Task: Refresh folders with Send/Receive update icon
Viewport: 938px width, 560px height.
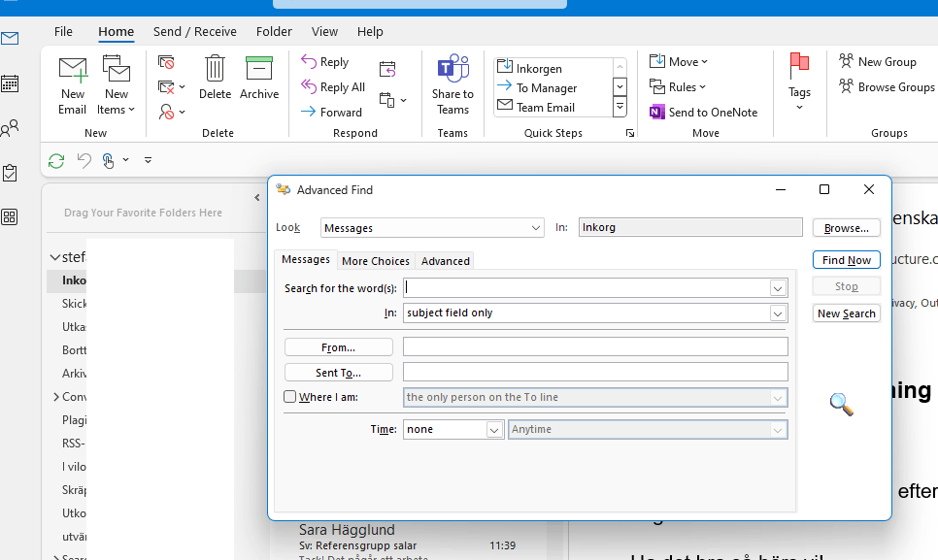Action: (55, 160)
